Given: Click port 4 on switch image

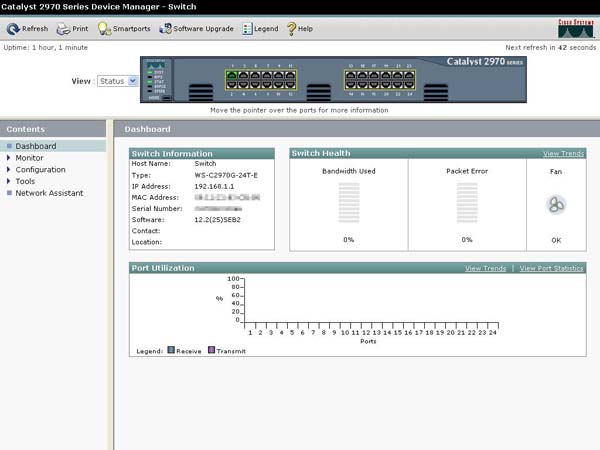Looking at the screenshot, I should pos(244,84).
